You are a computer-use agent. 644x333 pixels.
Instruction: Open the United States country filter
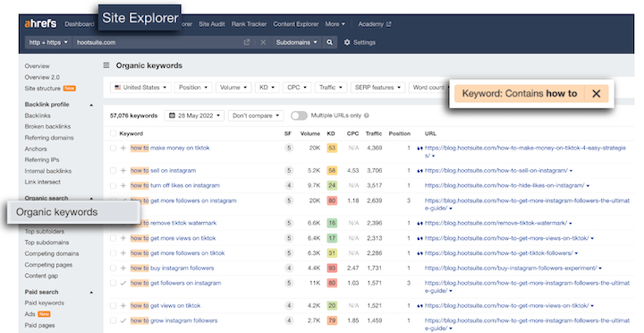(140, 88)
